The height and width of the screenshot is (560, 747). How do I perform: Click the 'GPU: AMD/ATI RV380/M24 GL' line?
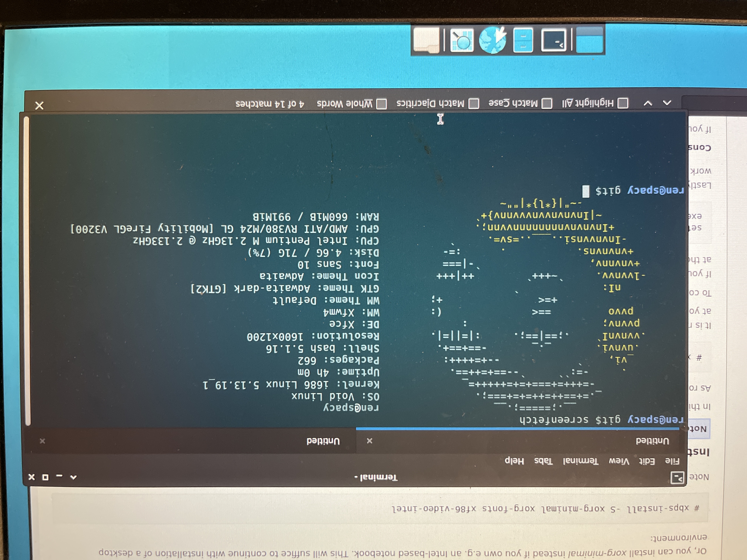[x=225, y=229]
